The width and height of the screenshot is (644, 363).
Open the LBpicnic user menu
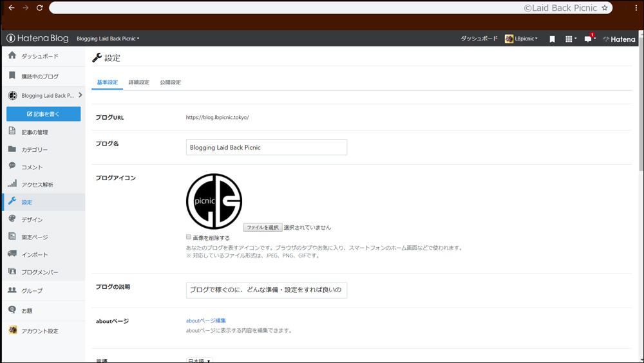tap(521, 39)
